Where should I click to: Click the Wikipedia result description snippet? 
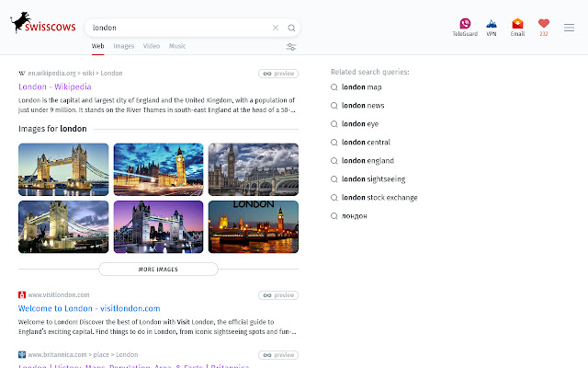click(157, 105)
